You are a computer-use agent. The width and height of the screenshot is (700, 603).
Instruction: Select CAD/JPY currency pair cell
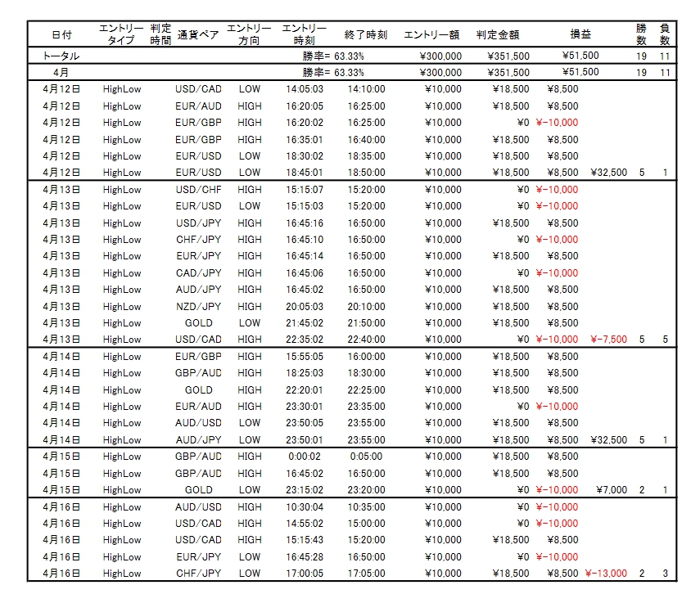pos(198,273)
